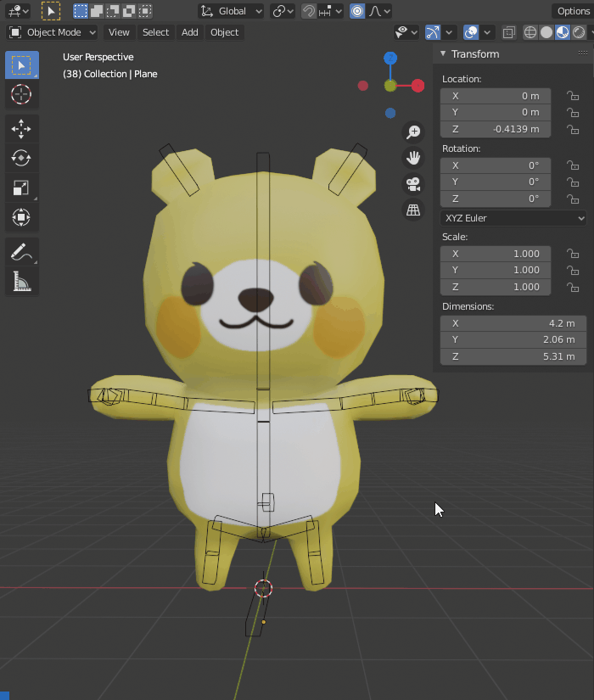Lock the Rotation X axis
594x700 pixels.
coord(573,165)
